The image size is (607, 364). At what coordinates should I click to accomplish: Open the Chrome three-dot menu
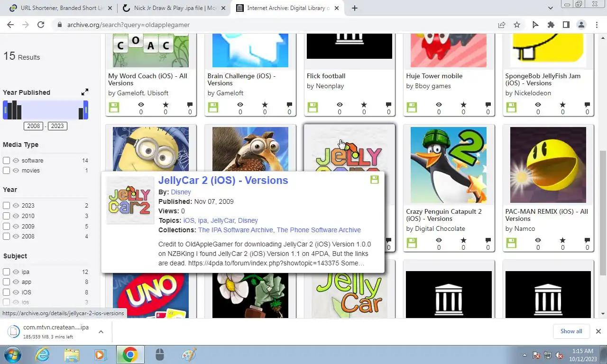(x=596, y=25)
